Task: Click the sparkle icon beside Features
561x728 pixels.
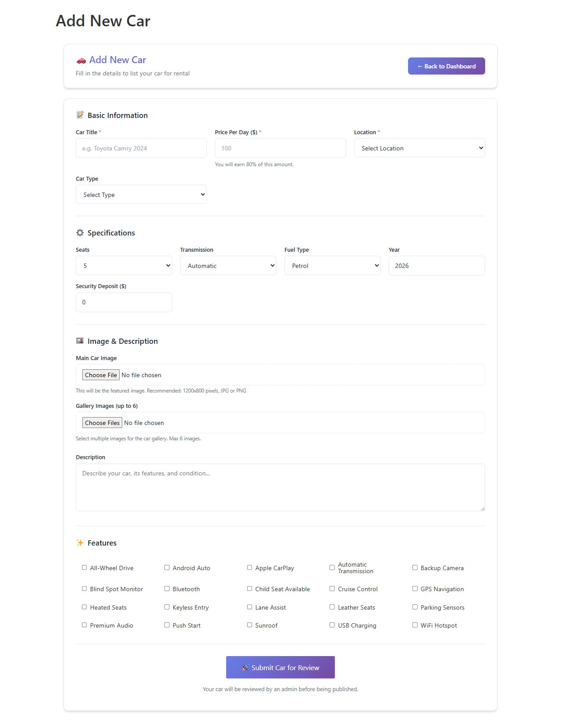Action: click(80, 543)
